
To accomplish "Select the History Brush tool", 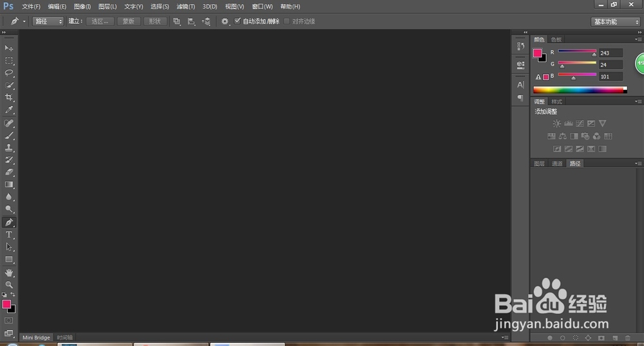I will point(8,160).
